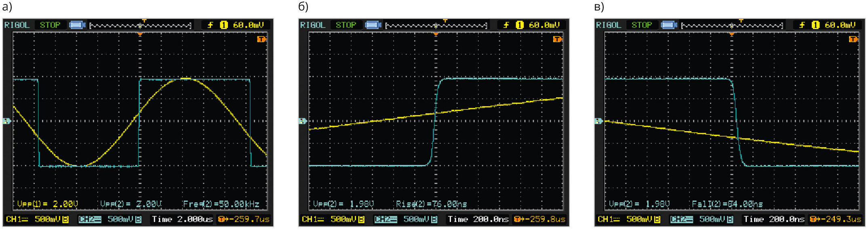Toggle the STOP status in panel а
This screenshot has height=230, width=868.
[50, 25]
